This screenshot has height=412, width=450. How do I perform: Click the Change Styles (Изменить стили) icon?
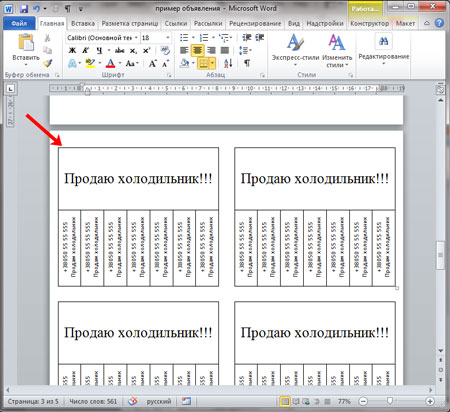pyautogui.click(x=336, y=42)
